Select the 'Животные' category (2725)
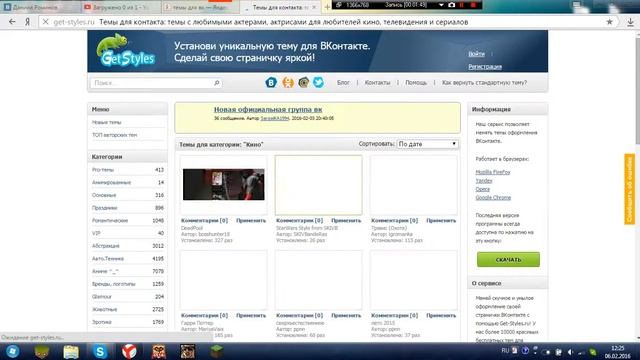Viewport: 640px width, 360px height. coord(128,309)
